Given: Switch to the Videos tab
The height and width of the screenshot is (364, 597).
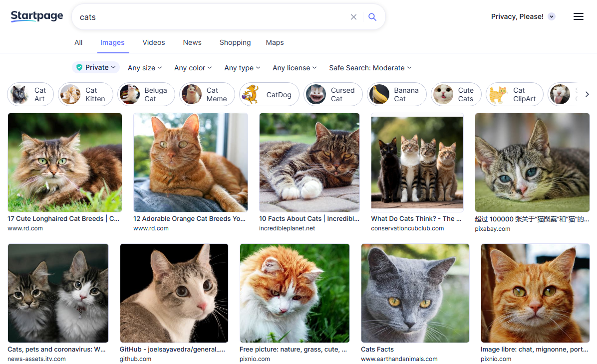Looking at the screenshot, I should point(153,42).
